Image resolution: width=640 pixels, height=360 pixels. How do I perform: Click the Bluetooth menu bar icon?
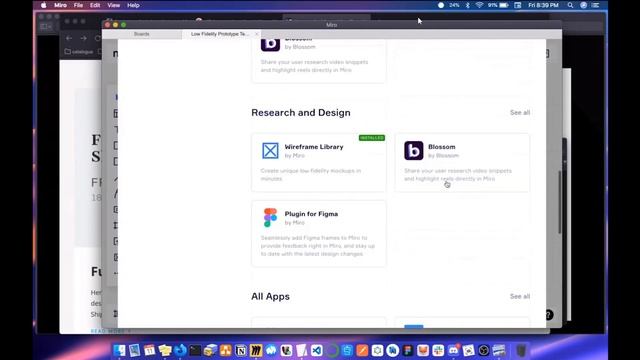point(467,5)
